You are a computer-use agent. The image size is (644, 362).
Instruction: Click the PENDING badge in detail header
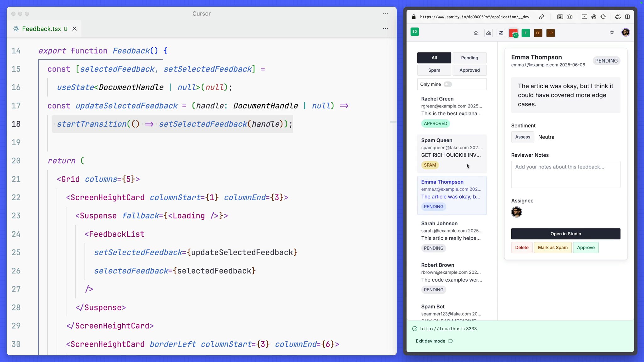[x=606, y=61]
